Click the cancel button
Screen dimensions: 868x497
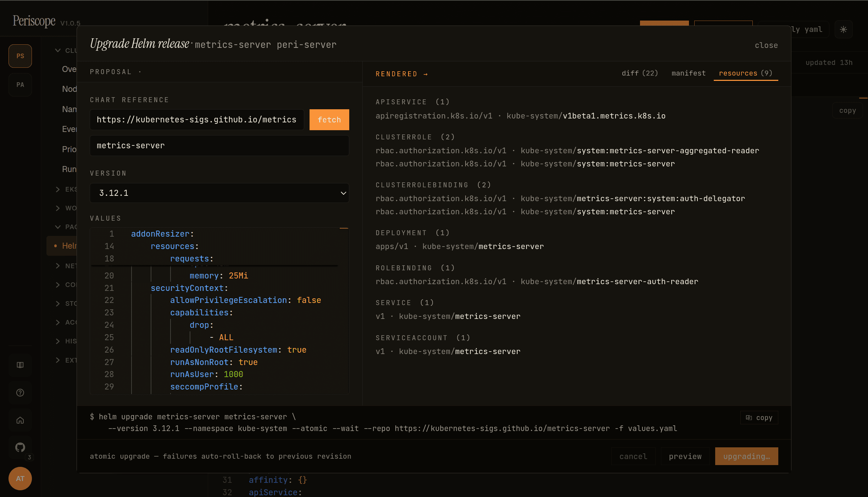pyautogui.click(x=633, y=456)
